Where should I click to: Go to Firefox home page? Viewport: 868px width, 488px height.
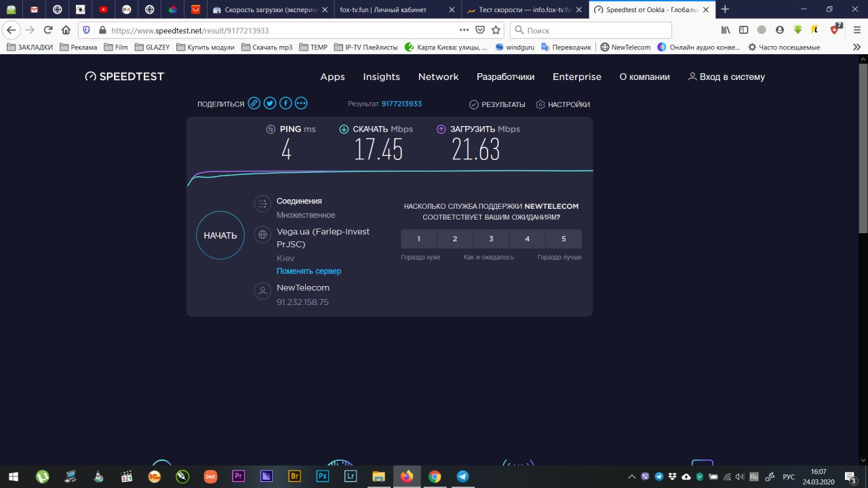[66, 30]
